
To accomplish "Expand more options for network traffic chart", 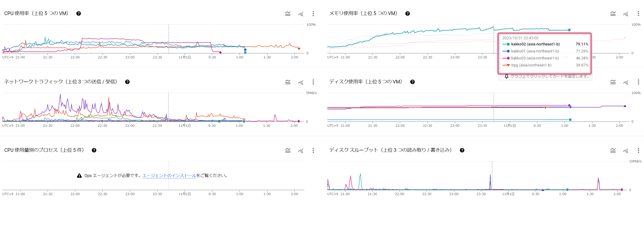I will tap(313, 82).
